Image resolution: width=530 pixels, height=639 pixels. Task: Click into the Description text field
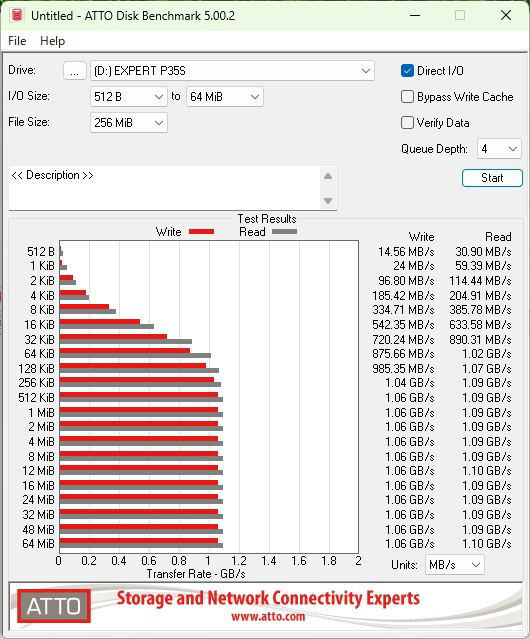165,187
